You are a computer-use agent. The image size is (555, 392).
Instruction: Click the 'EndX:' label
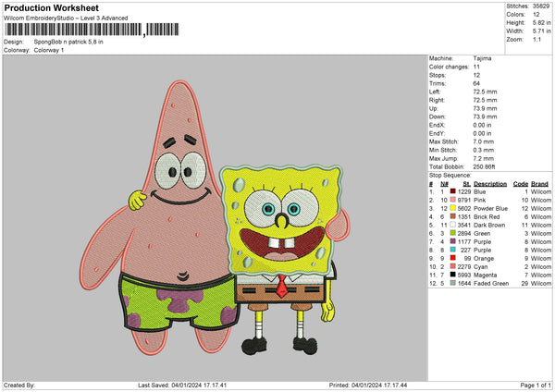437,125
